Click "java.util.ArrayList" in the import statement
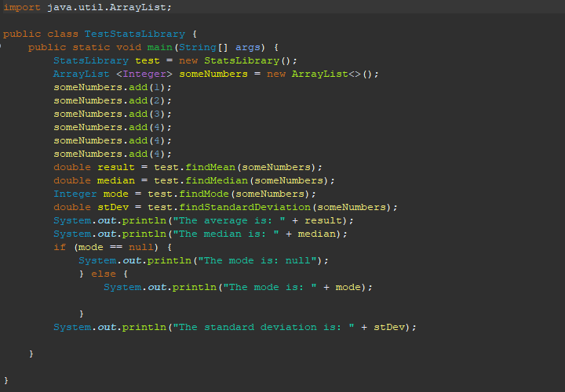This screenshot has width=565, height=392. pos(107,8)
